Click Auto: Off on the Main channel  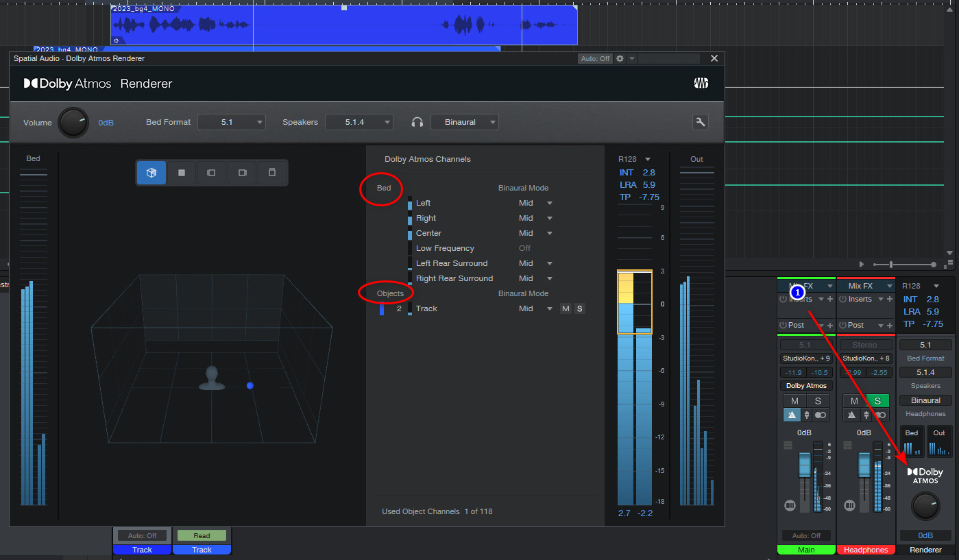tap(806, 535)
